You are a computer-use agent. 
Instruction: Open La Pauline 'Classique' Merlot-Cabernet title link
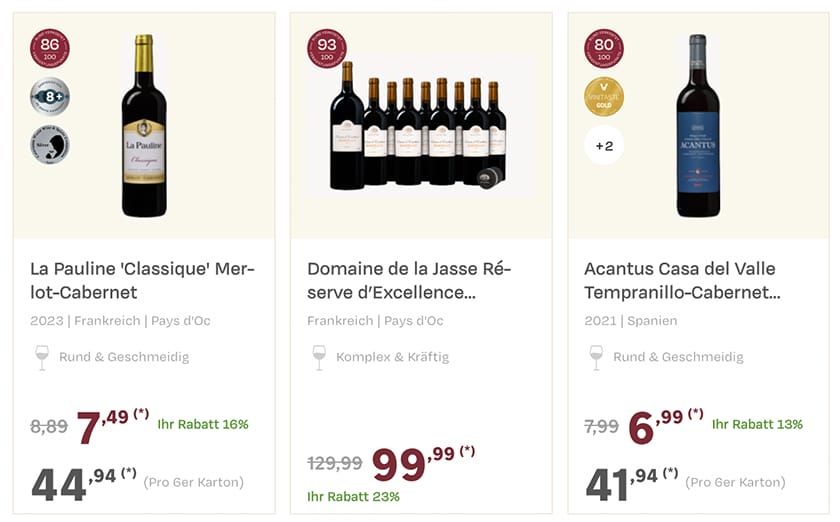(x=142, y=280)
